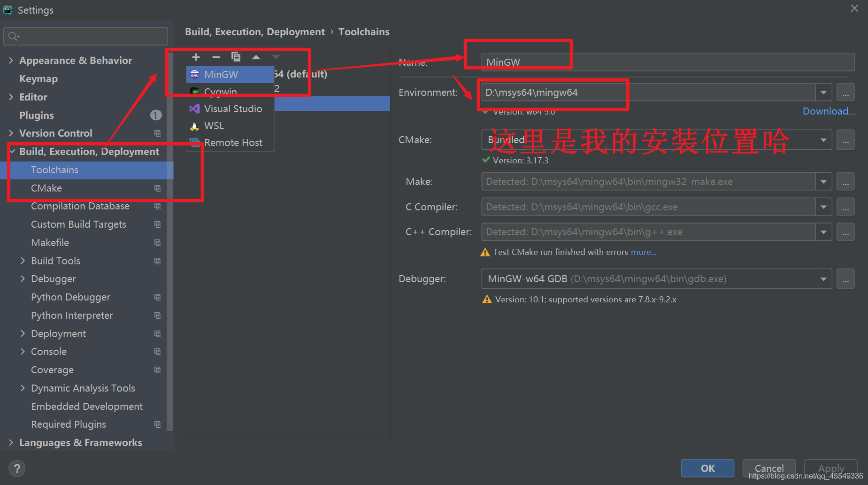Expand the Console node

coord(23,351)
